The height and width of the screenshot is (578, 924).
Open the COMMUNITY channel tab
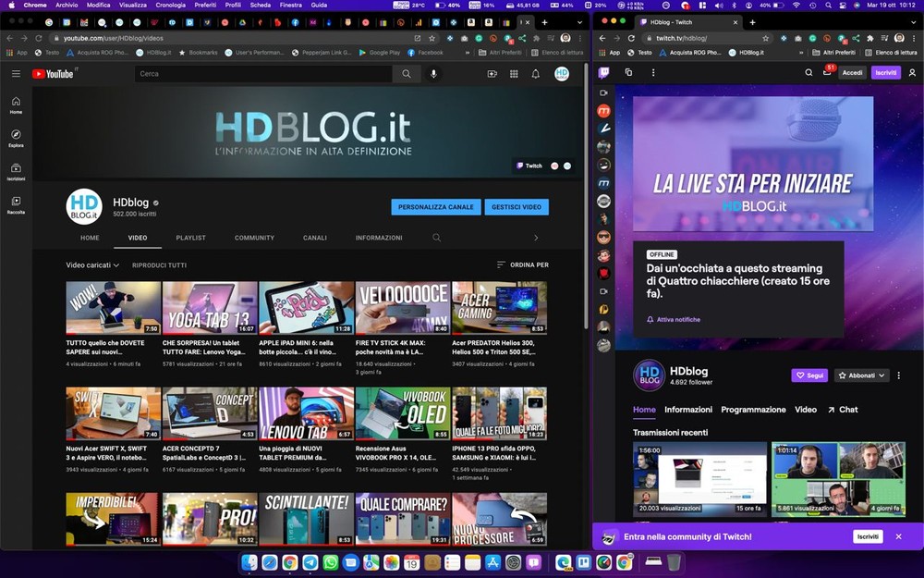coord(255,238)
